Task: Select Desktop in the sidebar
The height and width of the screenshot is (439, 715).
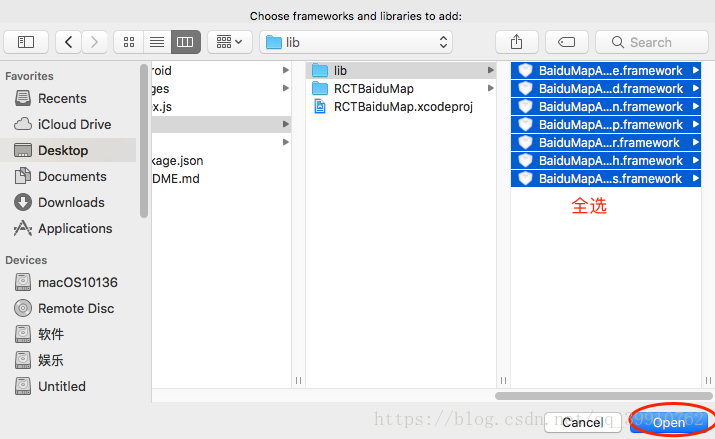Action: click(x=68, y=150)
